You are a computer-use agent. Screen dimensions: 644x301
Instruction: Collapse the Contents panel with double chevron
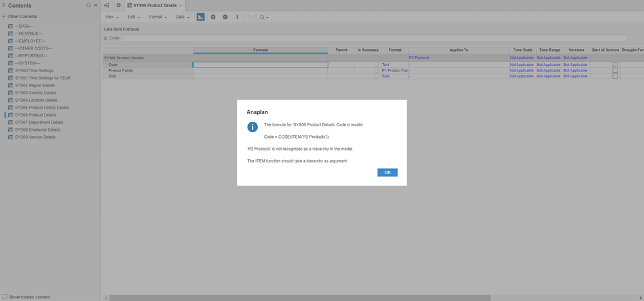point(95,5)
